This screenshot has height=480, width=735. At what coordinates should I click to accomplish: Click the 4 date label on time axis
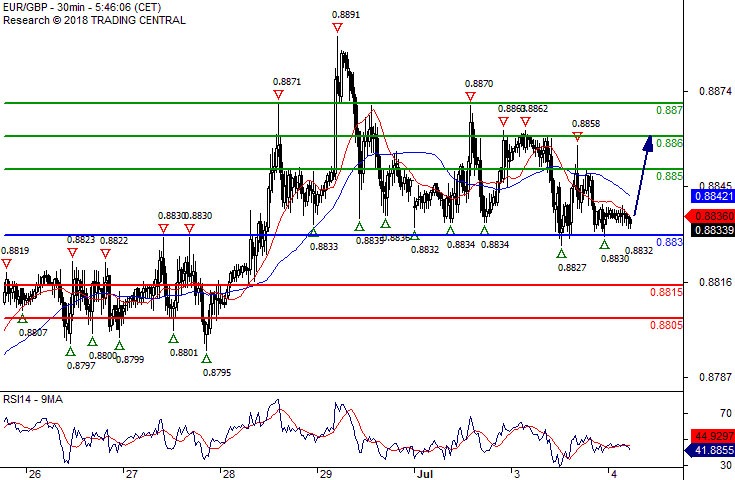coord(614,474)
